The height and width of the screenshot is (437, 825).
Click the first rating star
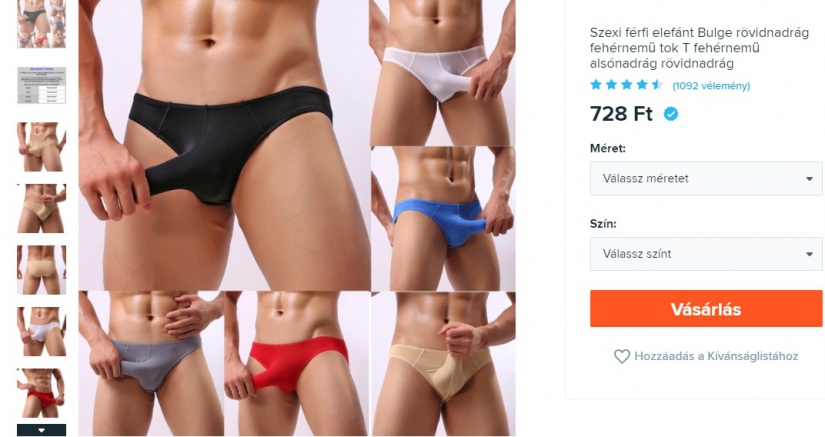coord(596,85)
